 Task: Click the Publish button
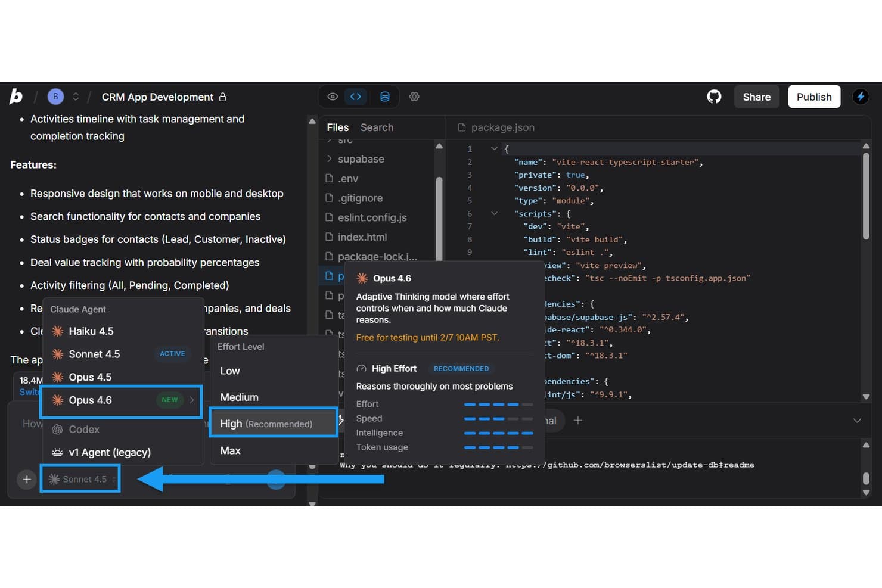(x=814, y=97)
